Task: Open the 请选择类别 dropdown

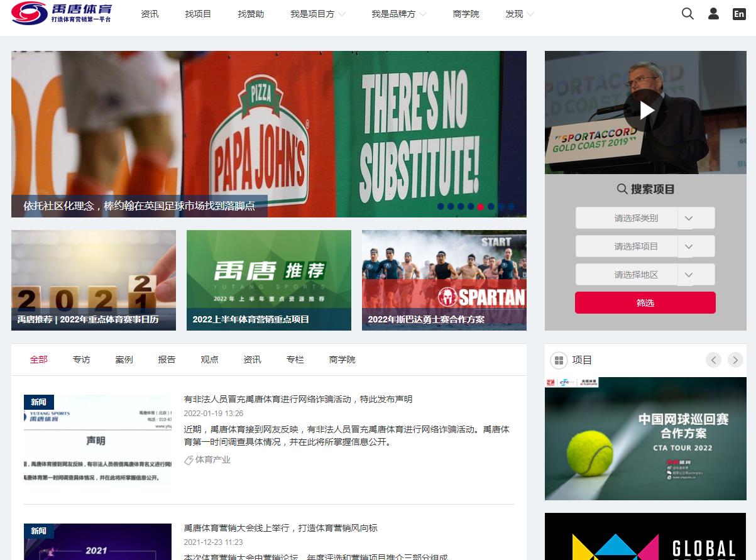Action: [x=645, y=218]
